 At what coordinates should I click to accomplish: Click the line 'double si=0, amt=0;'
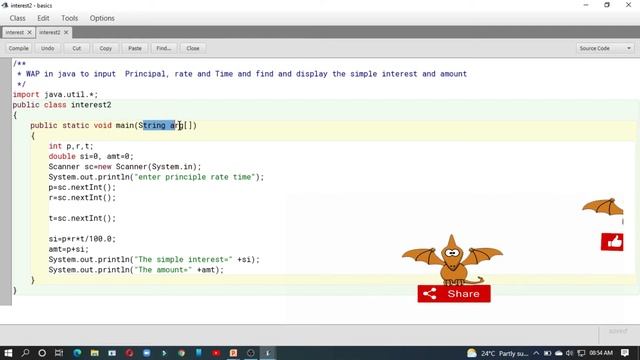91,156
